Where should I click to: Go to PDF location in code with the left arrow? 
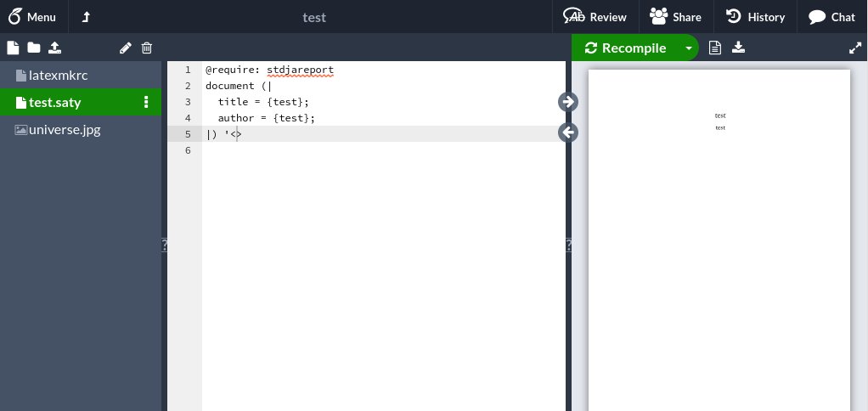[x=568, y=132]
